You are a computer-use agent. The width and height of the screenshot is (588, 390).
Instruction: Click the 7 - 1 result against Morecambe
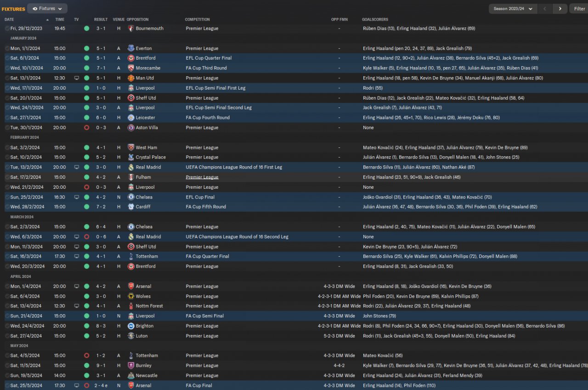click(101, 68)
